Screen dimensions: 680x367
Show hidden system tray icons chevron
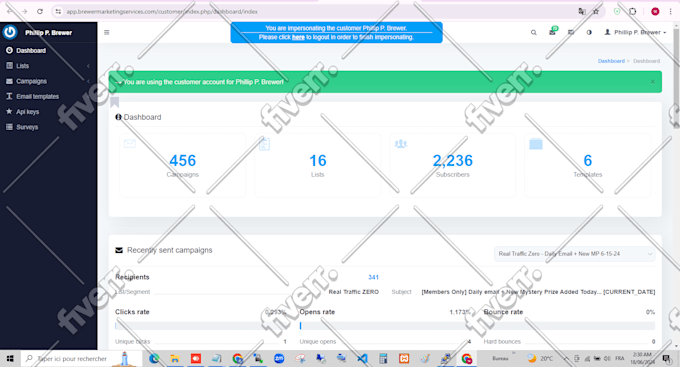tap(566, 358)
